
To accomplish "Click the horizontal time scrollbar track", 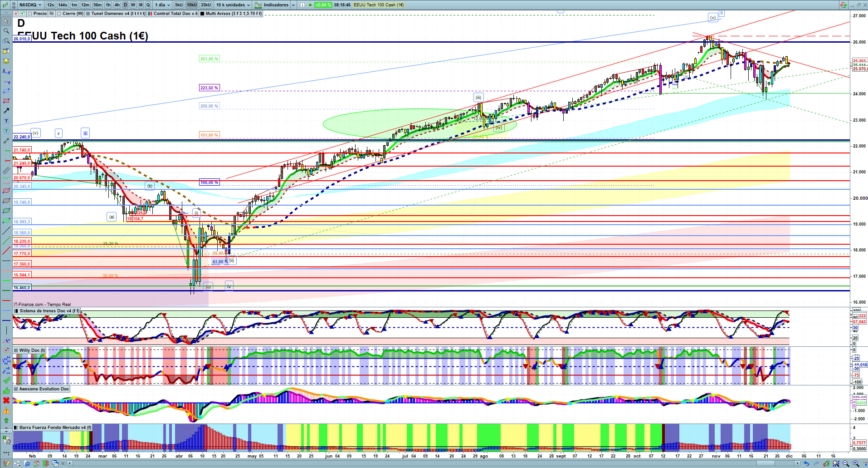I will pos(433,463).
